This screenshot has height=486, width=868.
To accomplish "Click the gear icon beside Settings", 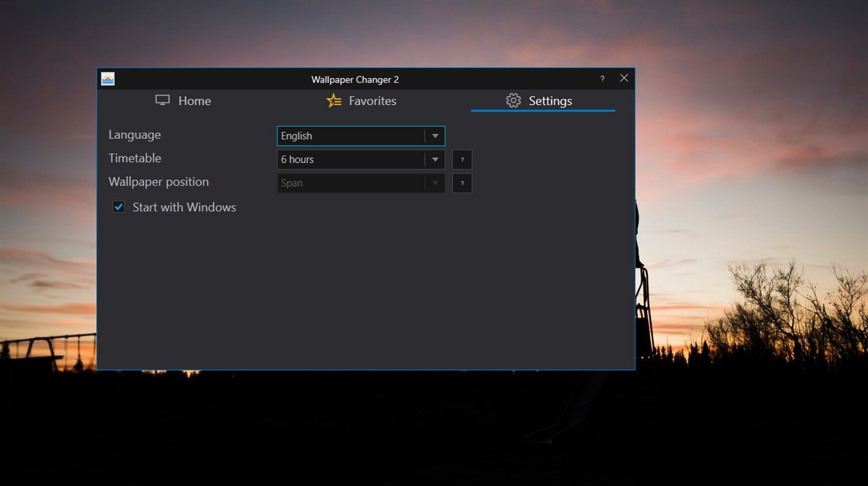I will 513,100.
